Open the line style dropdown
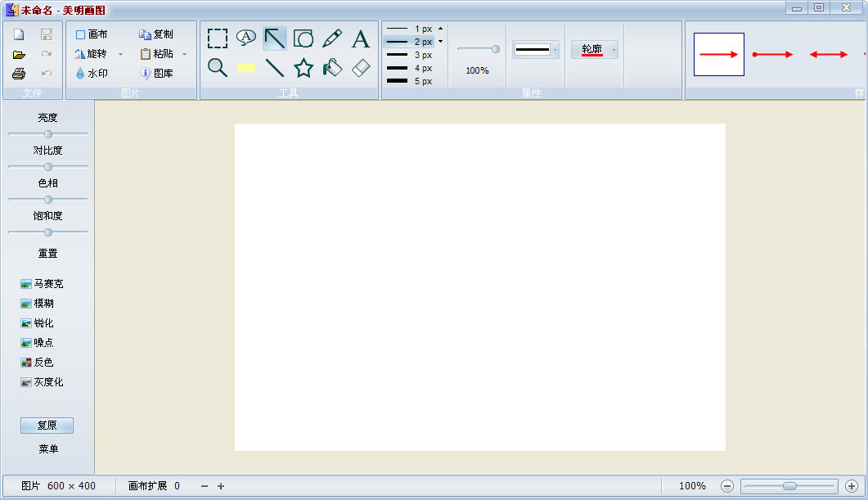The width and height of the screenshot is (868, 500). [555, 50]
